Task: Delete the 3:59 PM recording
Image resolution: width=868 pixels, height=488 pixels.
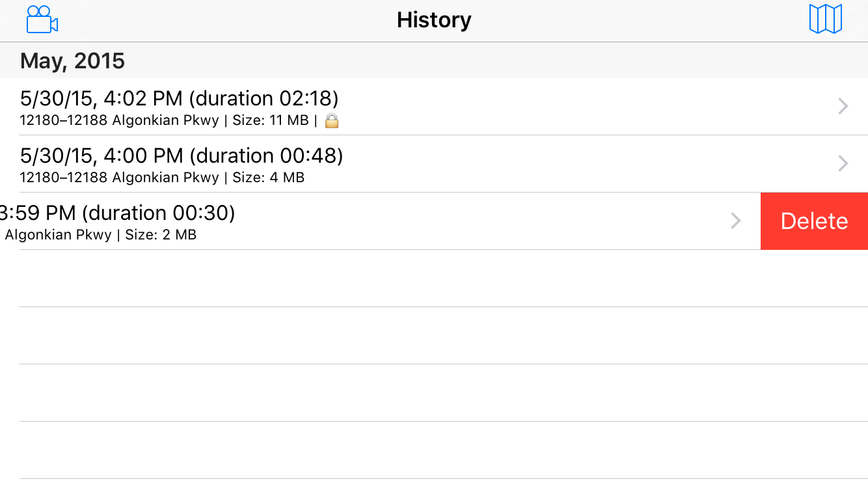Action: (x=814, y=221)
